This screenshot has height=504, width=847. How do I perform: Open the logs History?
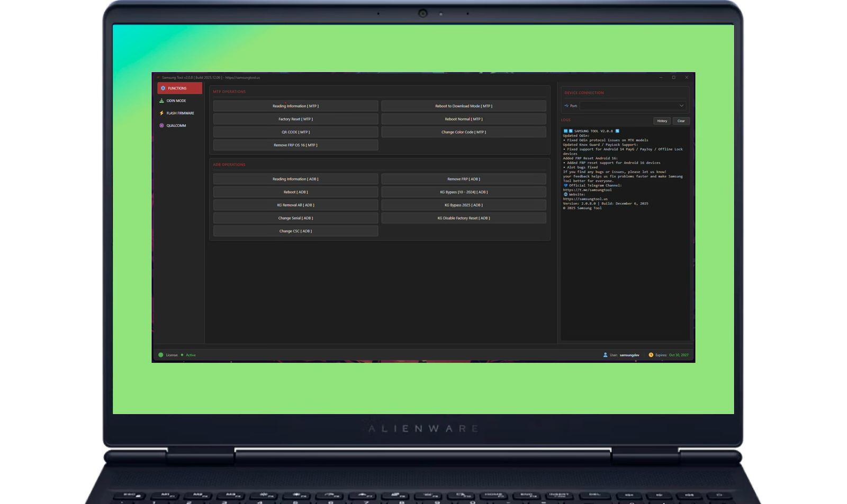point(662,121)
